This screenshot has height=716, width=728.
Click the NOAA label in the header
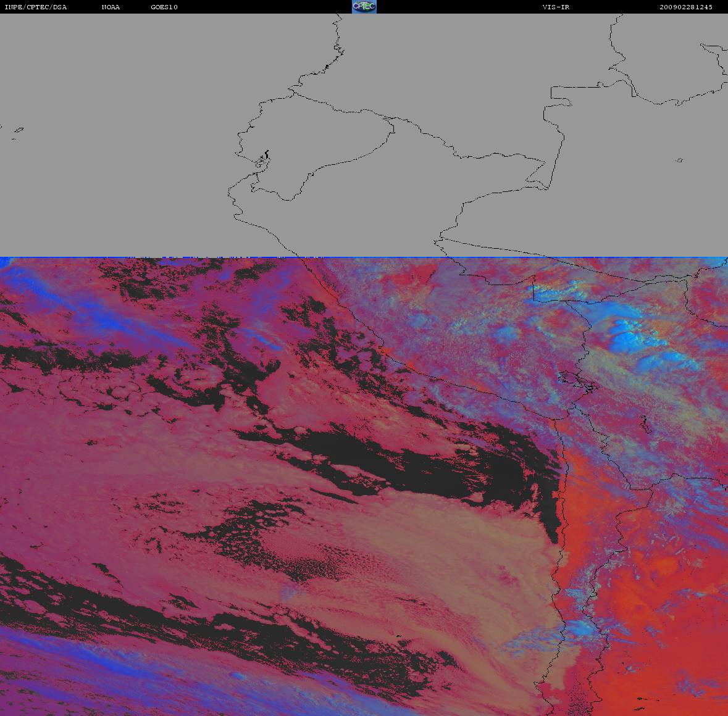pyautogui.click(x=111, y=7)
